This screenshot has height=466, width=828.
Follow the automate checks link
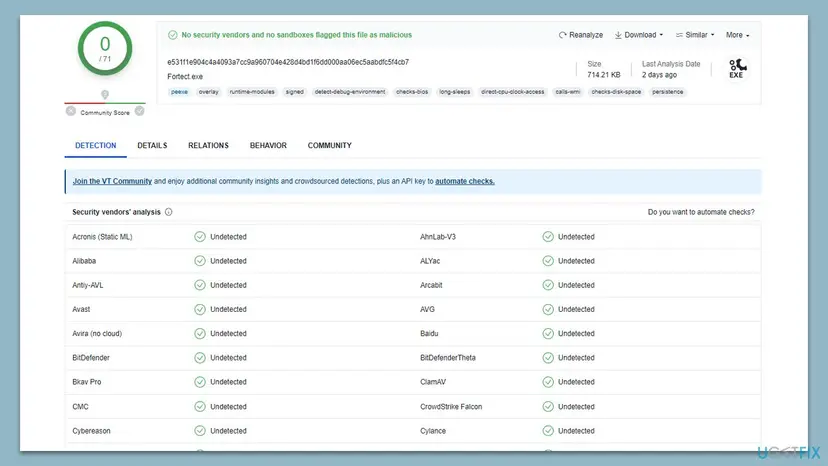pos(465,181)
